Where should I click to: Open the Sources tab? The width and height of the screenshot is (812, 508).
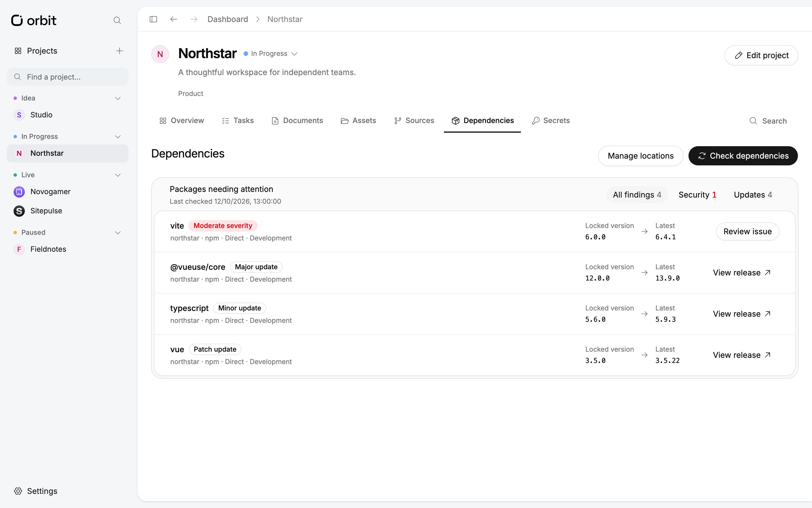414,121
